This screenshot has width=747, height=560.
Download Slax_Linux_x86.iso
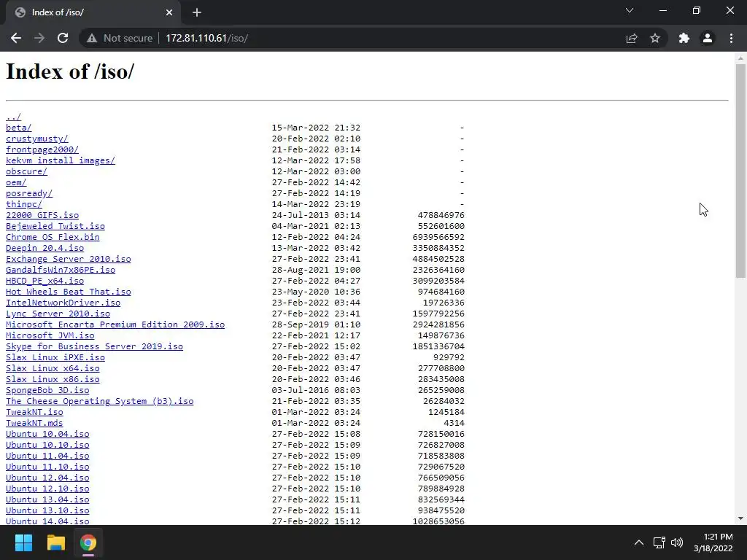tap(53, 379)
